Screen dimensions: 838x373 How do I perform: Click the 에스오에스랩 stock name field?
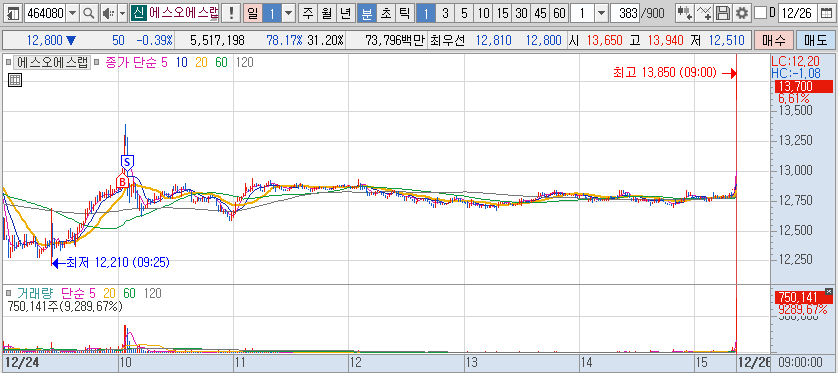point(183,14)
